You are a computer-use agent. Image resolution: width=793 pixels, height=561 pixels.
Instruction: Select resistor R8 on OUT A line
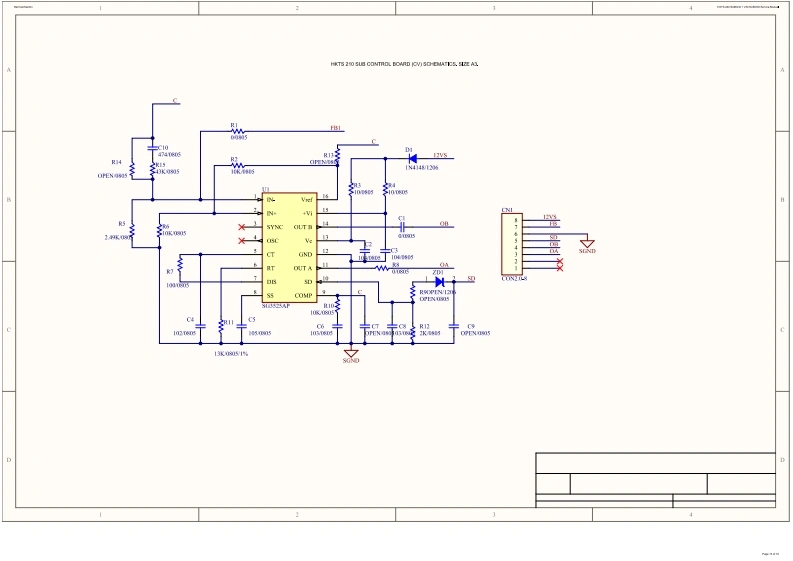point(381,269)
